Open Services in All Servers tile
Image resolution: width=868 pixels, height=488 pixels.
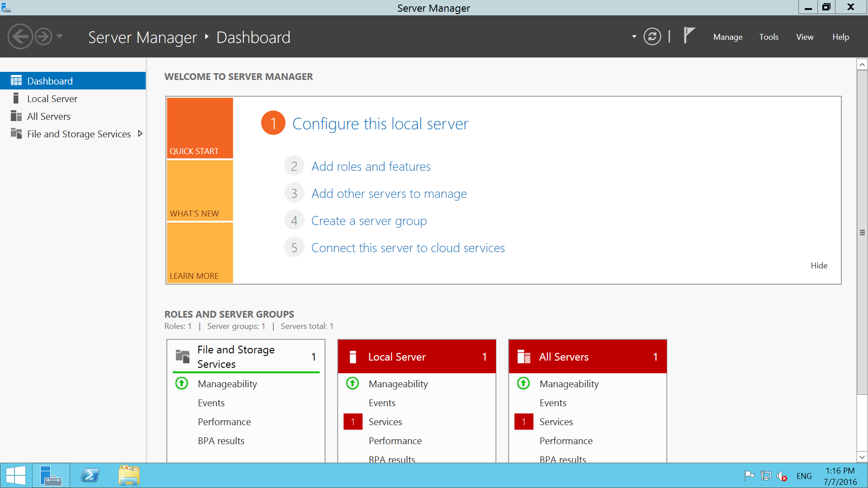(x=556, y=422)
